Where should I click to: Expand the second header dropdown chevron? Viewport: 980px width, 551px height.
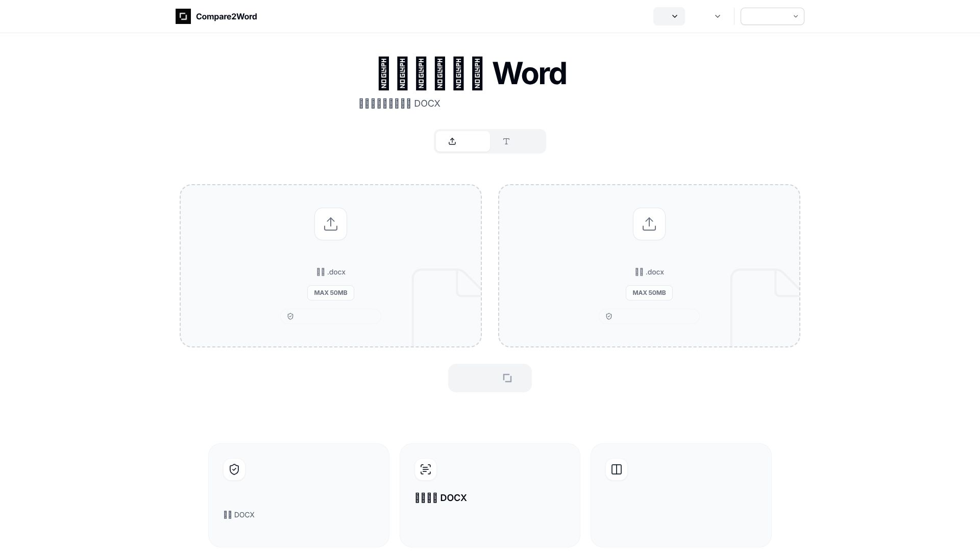point(717,16)
